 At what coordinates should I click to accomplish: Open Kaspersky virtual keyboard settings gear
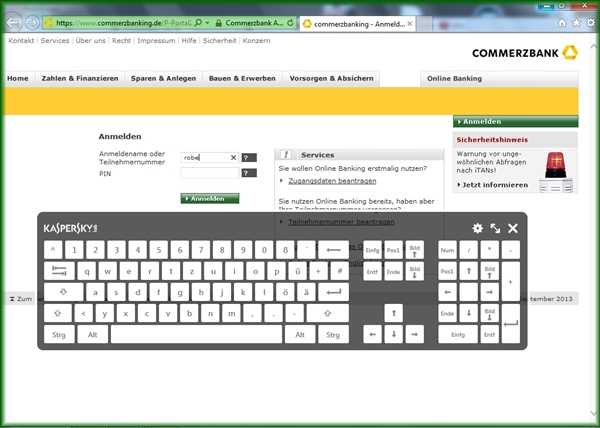[x=478, y=228]
